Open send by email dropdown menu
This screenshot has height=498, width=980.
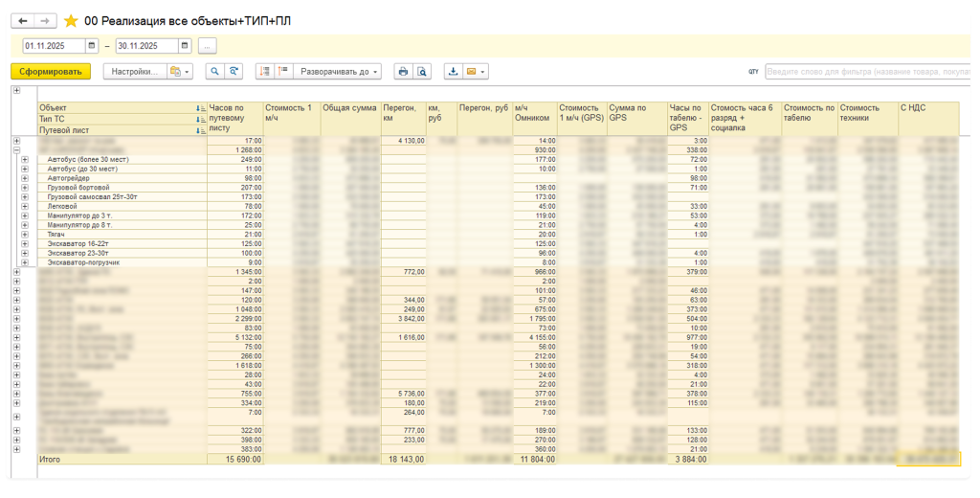[x=477, y=72]
